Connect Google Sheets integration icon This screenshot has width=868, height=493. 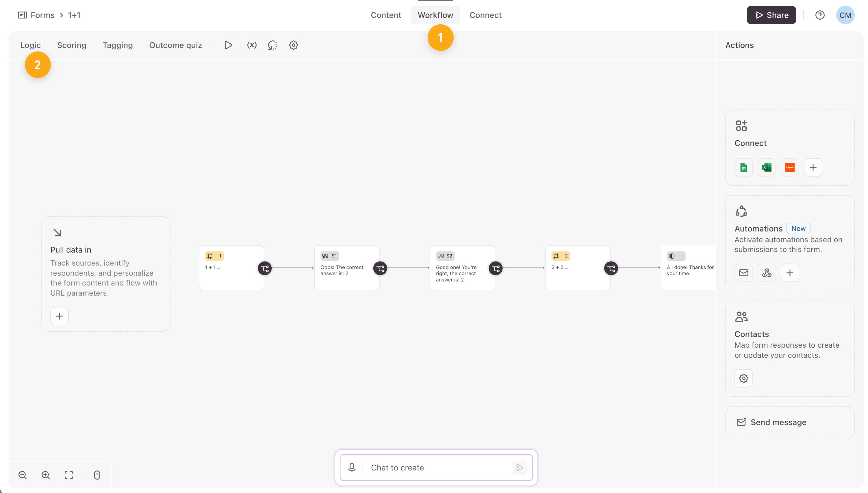(x=743, y=167)
